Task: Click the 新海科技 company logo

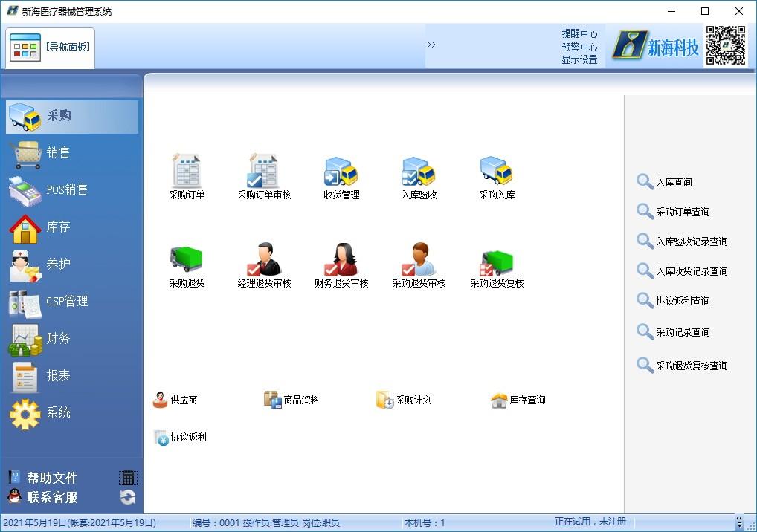Action: pyautogui.click(x=656, y=46)
